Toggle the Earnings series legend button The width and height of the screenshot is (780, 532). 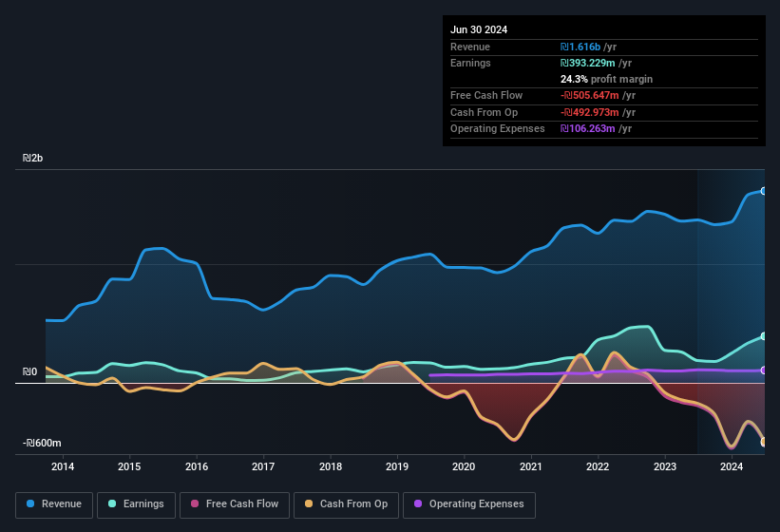pos(136,504)
